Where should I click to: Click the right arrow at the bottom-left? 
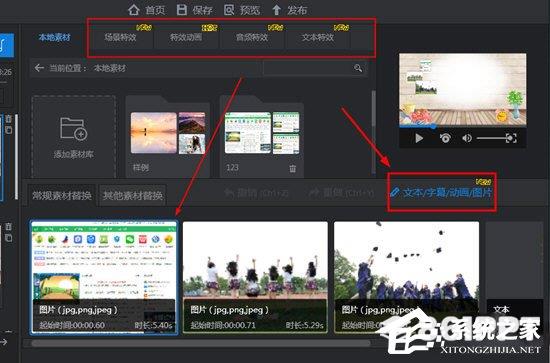4,341
